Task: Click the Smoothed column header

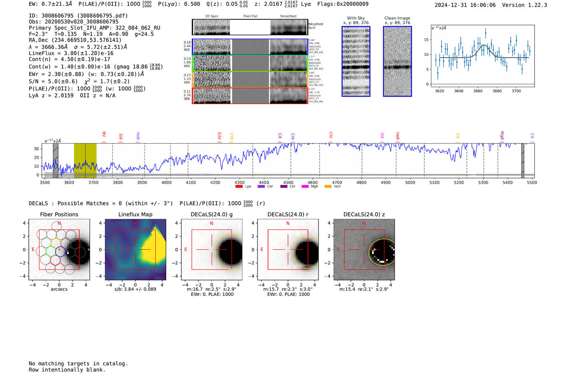Action: click(288, 16)
